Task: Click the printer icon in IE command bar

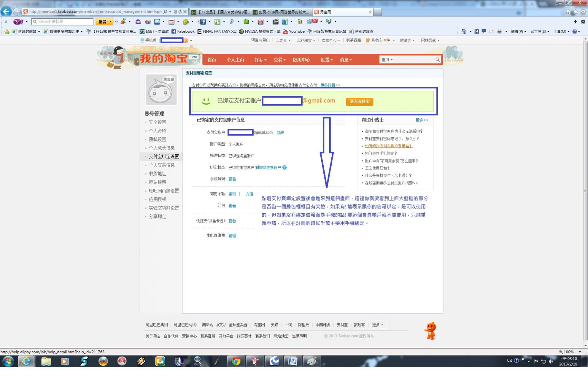Action: coord(500,31)
